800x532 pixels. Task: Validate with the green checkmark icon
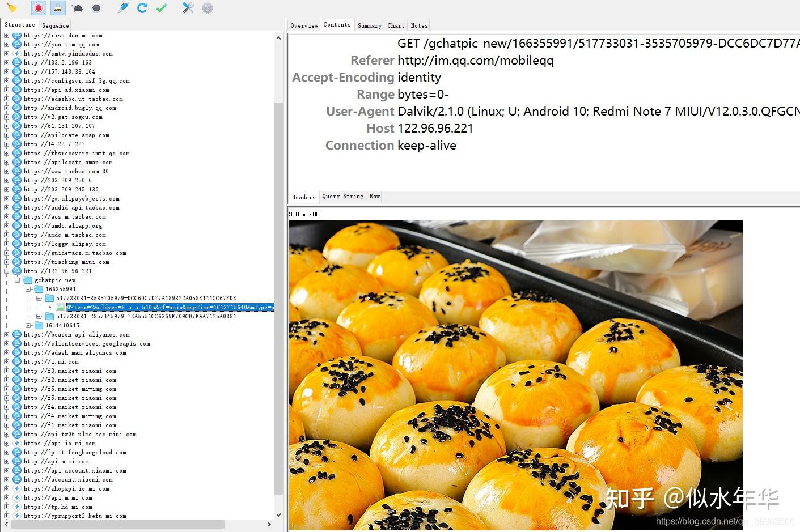click(x=162, y=8)
